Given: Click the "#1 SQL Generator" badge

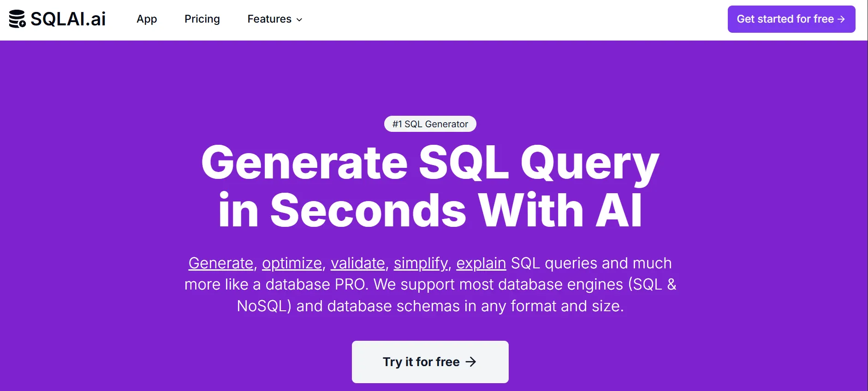Looking at the screenshot, I should tap(429, 124).
